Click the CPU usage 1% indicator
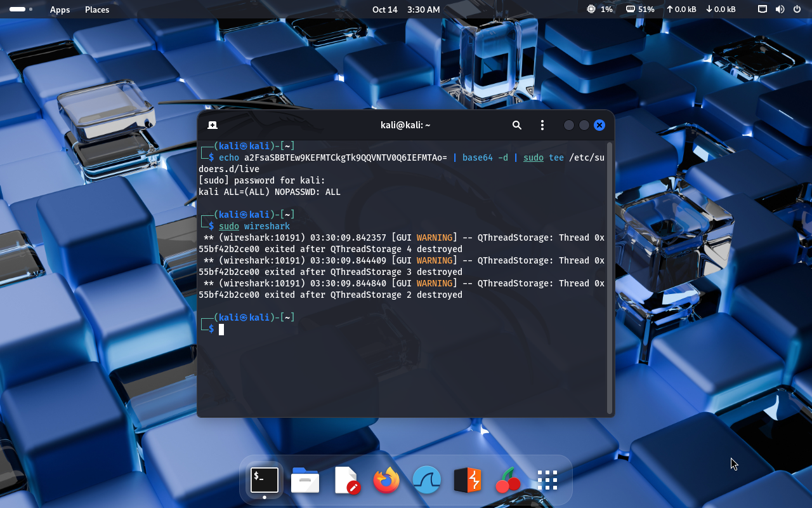This screenshot has height=508, width=812. click(x=599, y=10)
